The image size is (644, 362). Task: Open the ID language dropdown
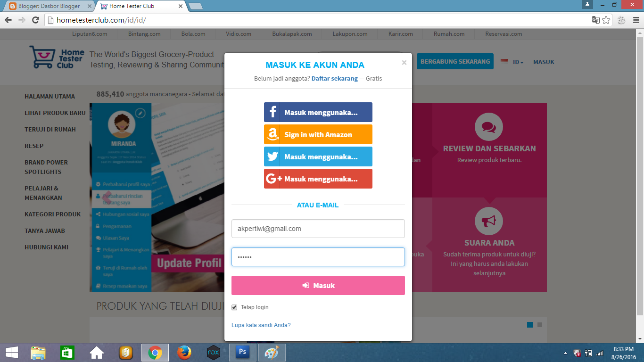(x=516, y=62)
